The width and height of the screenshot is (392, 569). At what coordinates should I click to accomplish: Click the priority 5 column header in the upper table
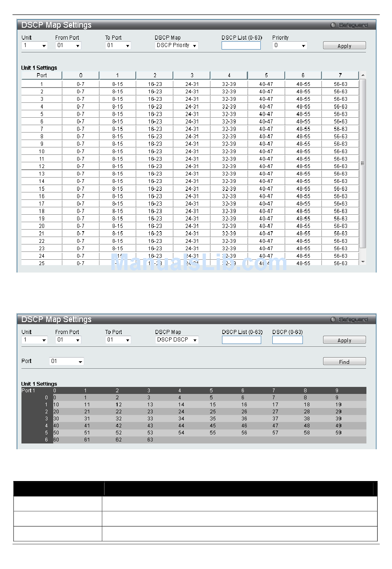[266, 75]
